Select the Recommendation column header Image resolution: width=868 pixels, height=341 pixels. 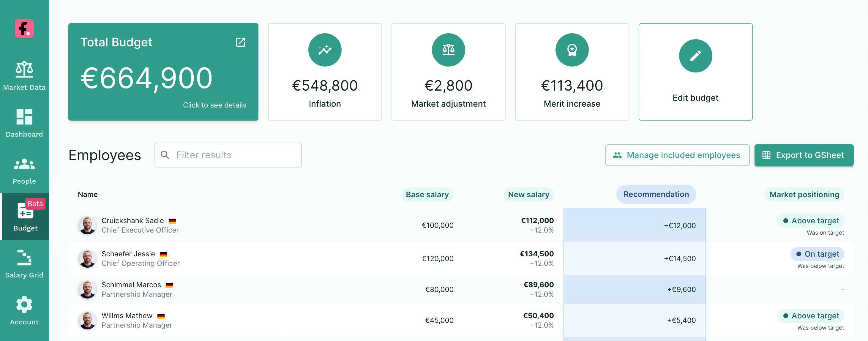tap(656, 194)
